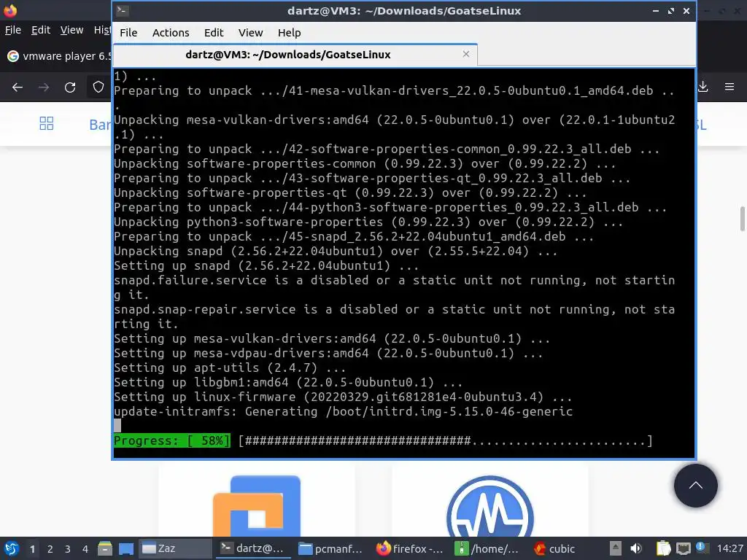This screenshot has height=560, width=747.
Task: Activate the cubic taskbar entry
Action: 555,548
